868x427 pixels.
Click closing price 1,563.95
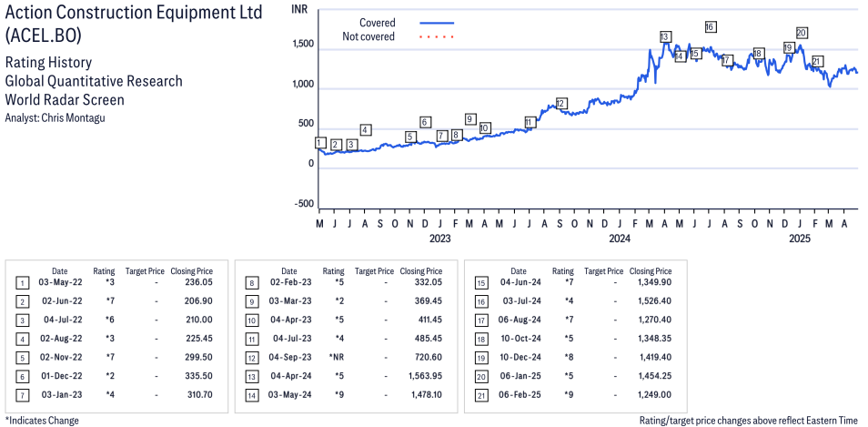click(425, 375)
